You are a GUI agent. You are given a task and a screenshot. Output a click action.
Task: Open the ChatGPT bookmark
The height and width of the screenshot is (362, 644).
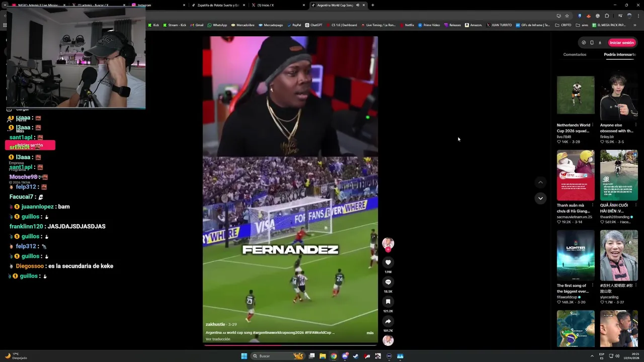313,25
